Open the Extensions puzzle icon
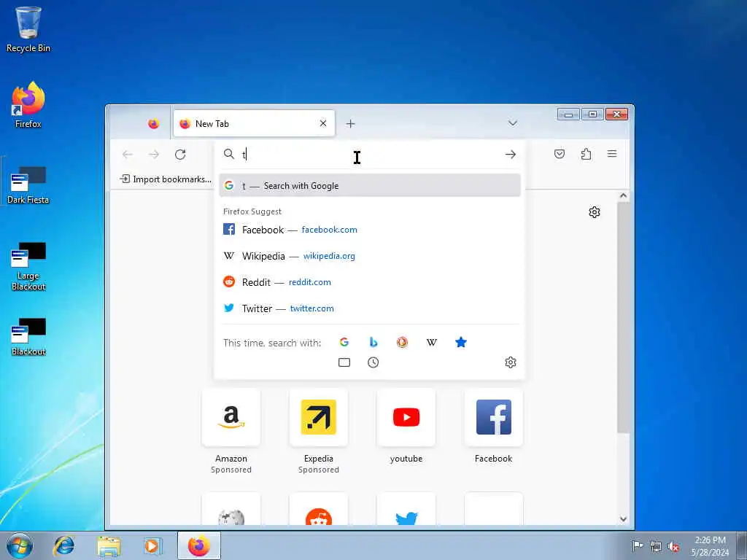Viewport: 747px width, 560px height. [586, 154]
